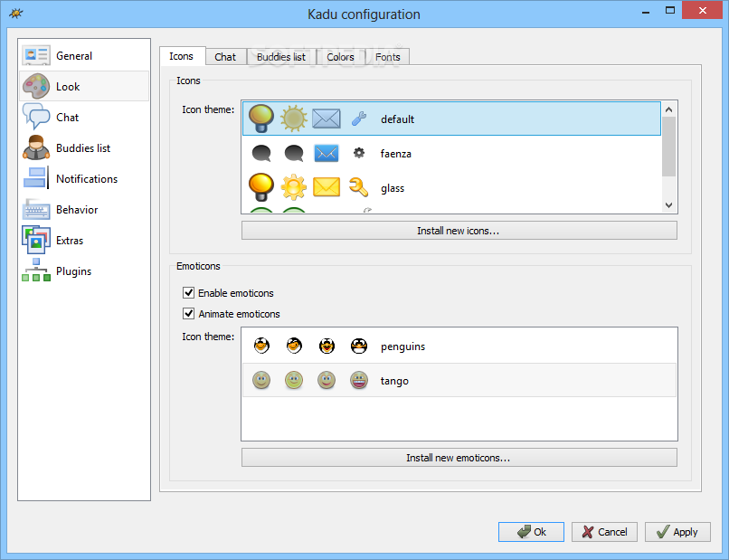Toggle Enable emoticons checkbox

(x=188, y=292)
